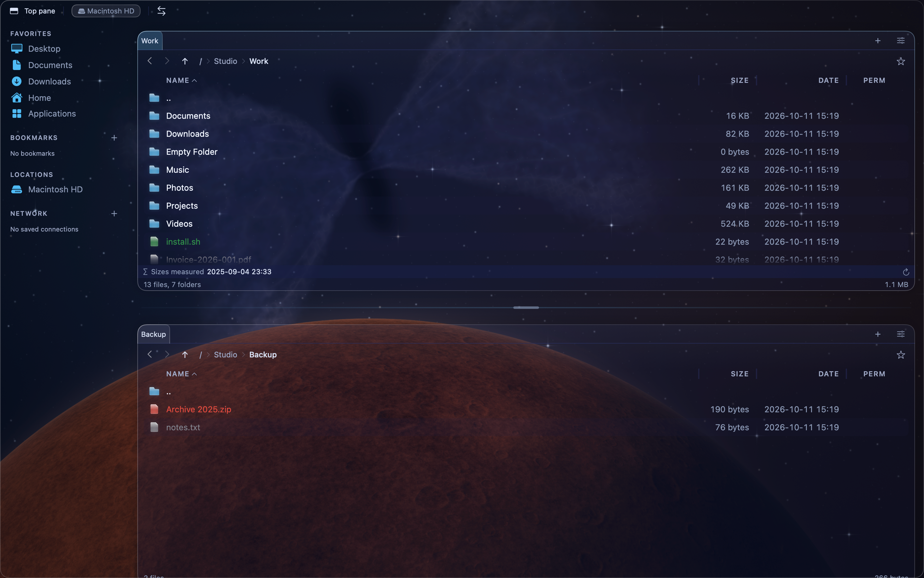
Task: Click the pane splitter handle between the panes
Action: coord(526,307)
